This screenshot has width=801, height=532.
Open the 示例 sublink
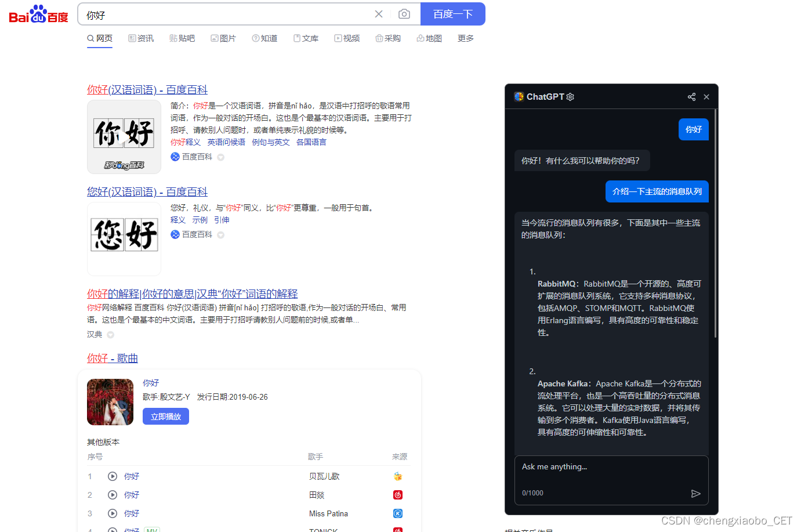click(x=200, y=220)
